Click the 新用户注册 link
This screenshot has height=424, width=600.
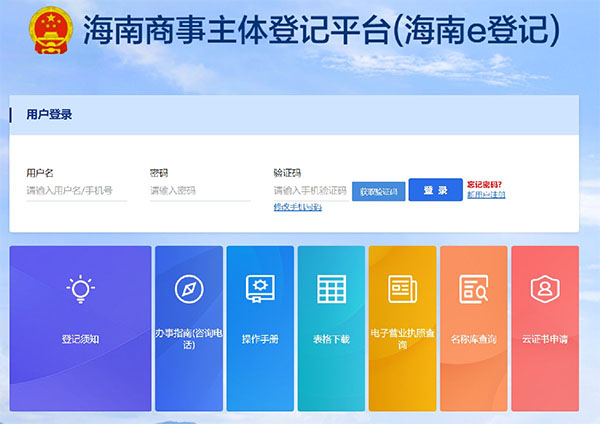pos(485,195)
